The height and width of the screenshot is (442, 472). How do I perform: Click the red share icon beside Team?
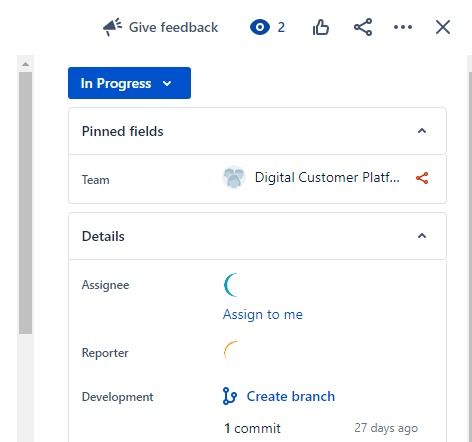(x=422, y=178)
